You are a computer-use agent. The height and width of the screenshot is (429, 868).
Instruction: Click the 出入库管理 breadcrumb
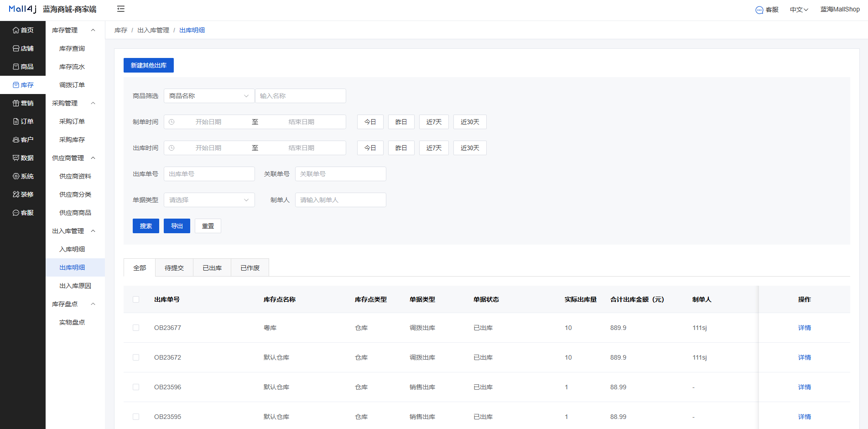(x=153, y=30)
